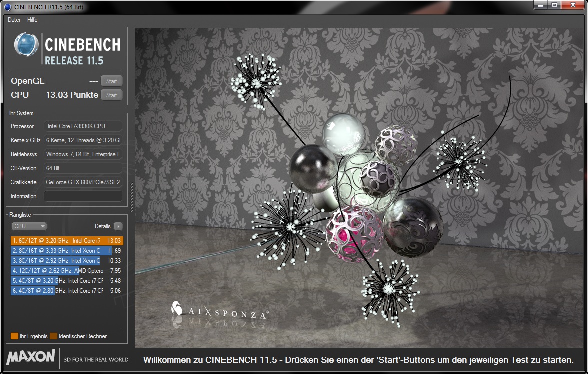Screen dimensions: 588x374
Task: Select ranking row 3 8C/16T @ 2.92 GHz
Action: (x=67, y=260)
